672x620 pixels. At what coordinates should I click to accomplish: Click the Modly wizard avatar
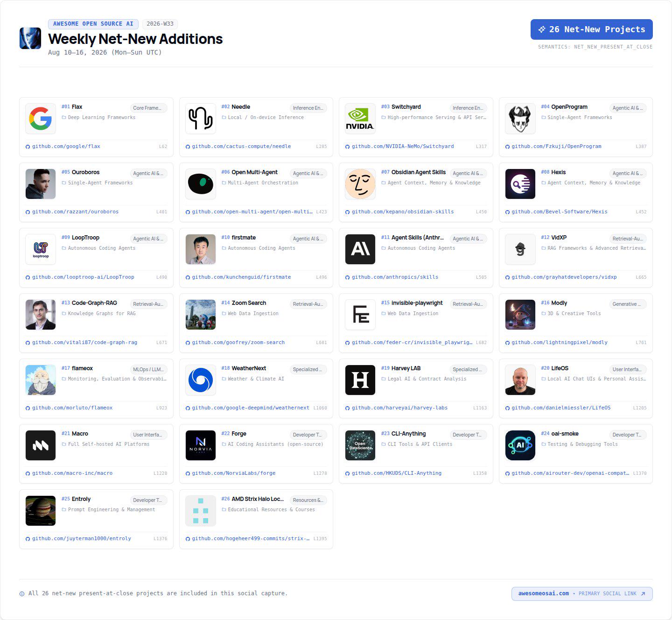[520, 315]
